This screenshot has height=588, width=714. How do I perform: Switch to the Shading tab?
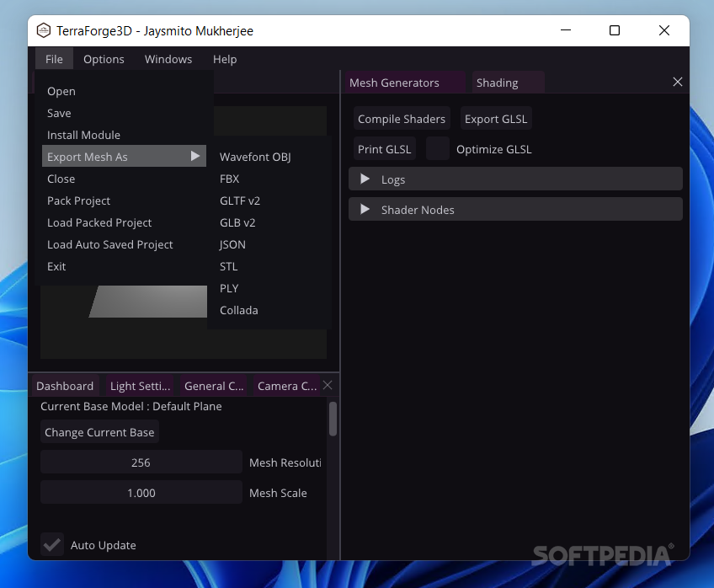(509, 83)
